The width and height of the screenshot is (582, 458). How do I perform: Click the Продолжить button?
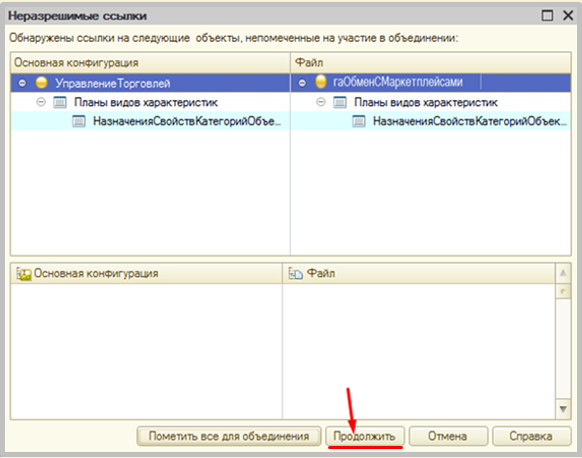point(364,436)
